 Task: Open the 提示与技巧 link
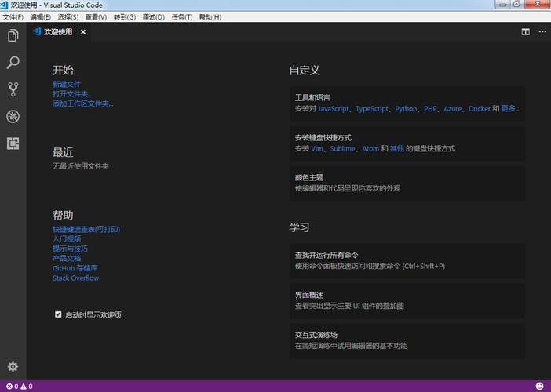(x=71, y=249)
